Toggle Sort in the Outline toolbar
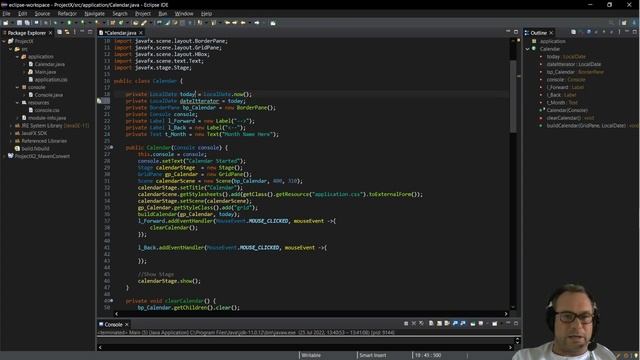Image resolution: width=640 pixels, height=360 pixels. [581, 32]
